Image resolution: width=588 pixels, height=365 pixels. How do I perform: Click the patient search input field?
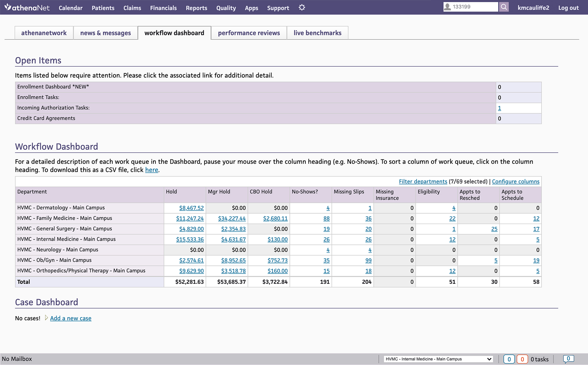point(471,7)
